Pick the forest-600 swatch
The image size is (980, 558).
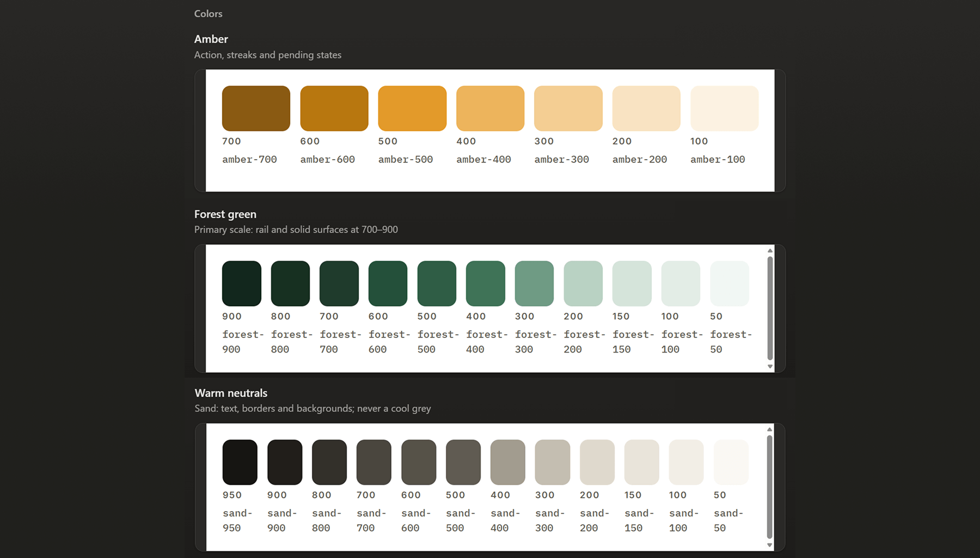click(388, 283)
